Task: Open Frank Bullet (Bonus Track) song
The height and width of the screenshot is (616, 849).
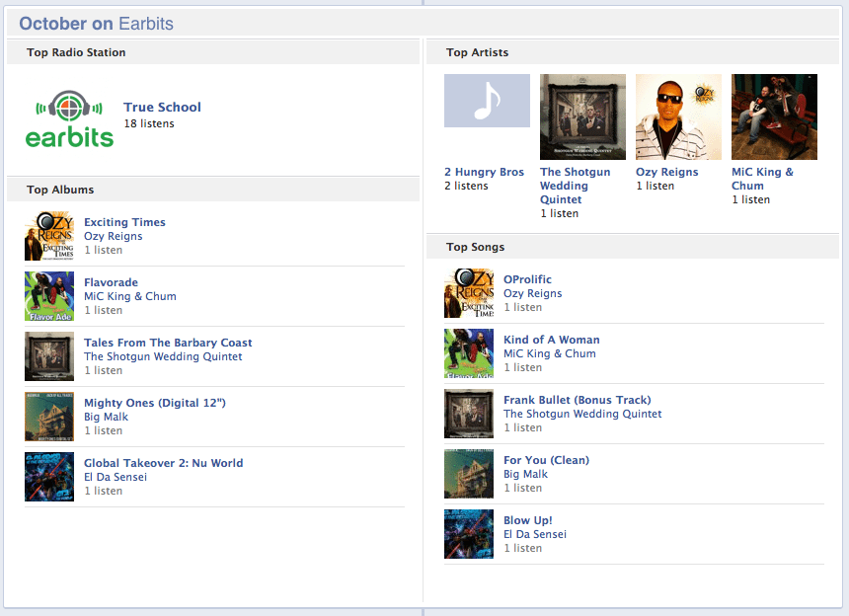Action: point(578,400)
